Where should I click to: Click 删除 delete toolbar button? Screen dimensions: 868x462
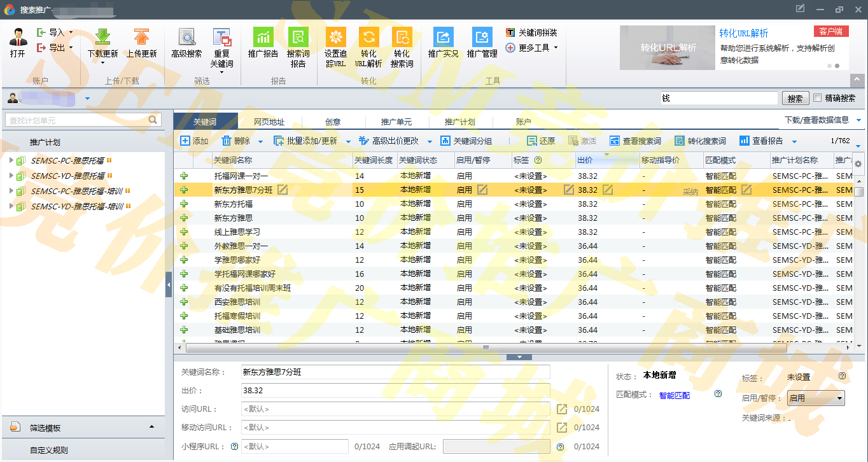tap(235, 141)
